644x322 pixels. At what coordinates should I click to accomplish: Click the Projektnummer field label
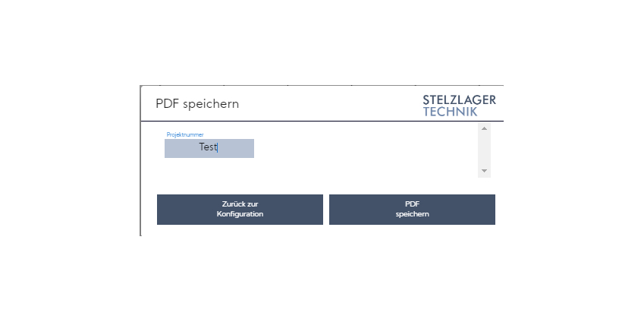[x=185, y=134]
